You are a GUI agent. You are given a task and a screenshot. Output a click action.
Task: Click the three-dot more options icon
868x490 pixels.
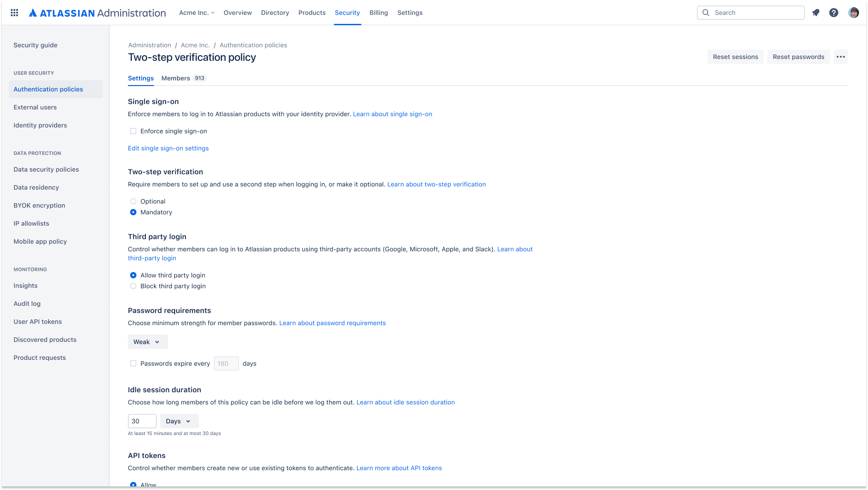pos(840,57)
